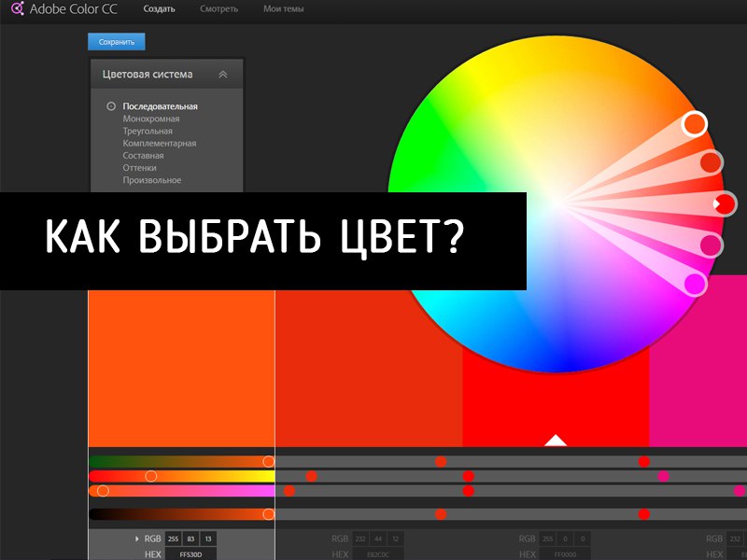Expand the RGB disclosure triangle
747x560 pixels.
[137, 539]
